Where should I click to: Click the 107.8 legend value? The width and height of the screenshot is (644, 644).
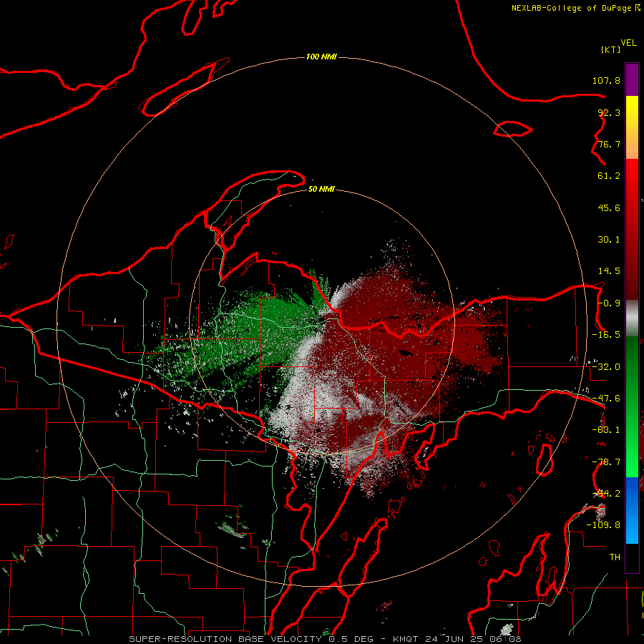(x=606, y=80)
